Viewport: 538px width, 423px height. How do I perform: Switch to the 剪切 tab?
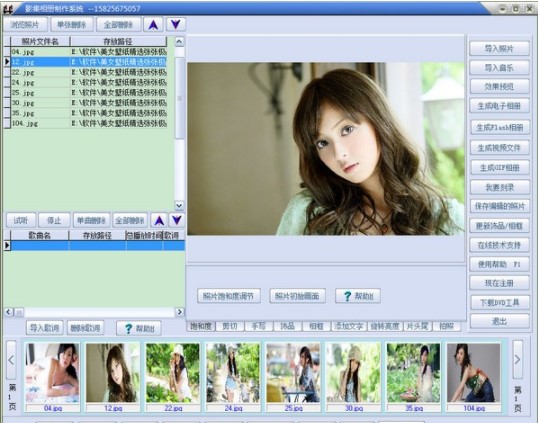230,326
